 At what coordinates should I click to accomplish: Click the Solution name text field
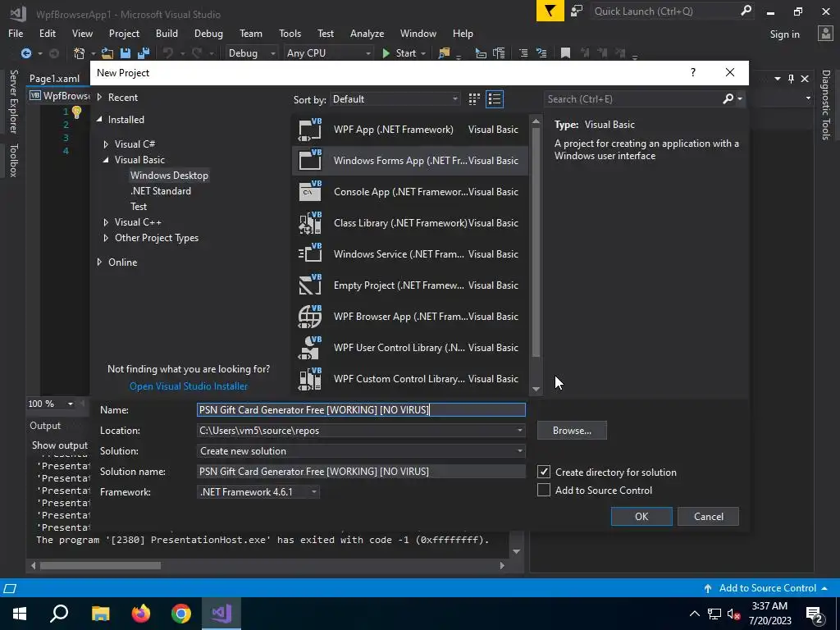tap(361, 472)
